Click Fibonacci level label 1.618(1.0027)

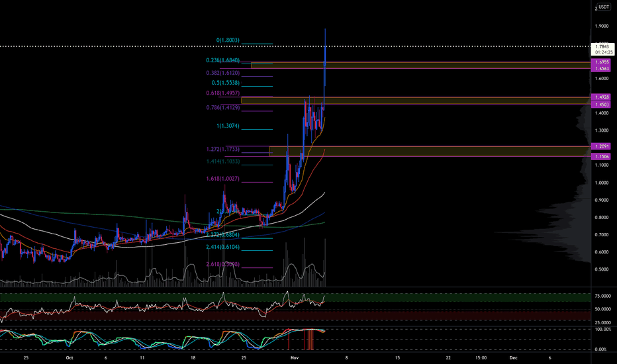tap(222, 179)
